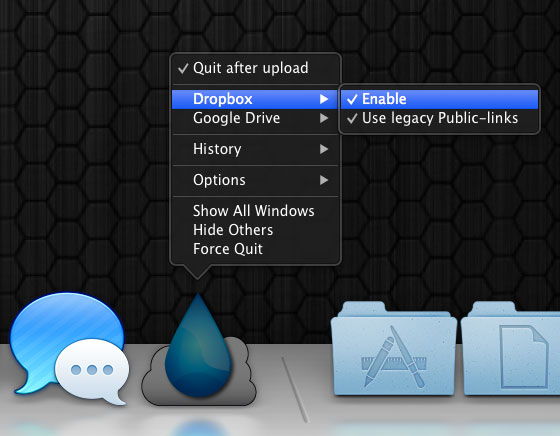The image size is (560, 436).
Task: Toggle the Quit after upload option
Action: (x=255, y=68)
